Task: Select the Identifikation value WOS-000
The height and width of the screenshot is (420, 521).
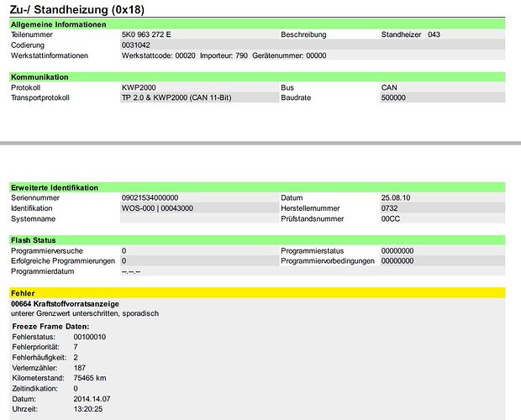Action: pos(157,208)
